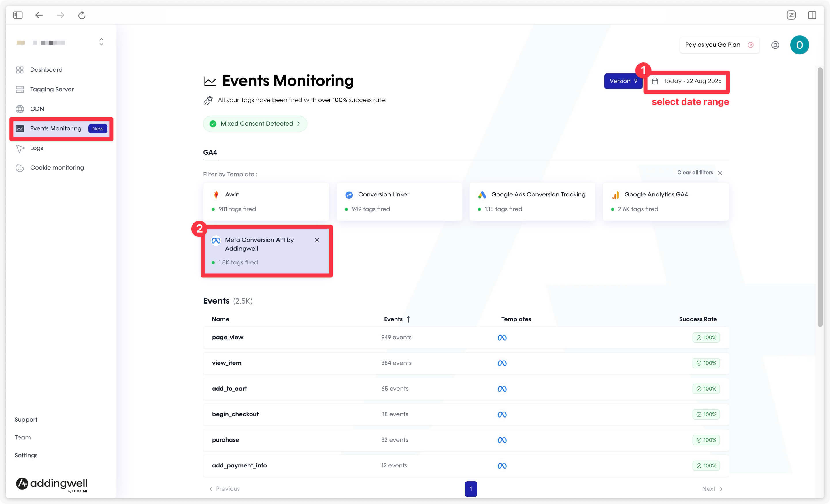Filter by the Google Analytics GA4 card
The height and width of the screenshot is (504, 830).
coord(665,202)
